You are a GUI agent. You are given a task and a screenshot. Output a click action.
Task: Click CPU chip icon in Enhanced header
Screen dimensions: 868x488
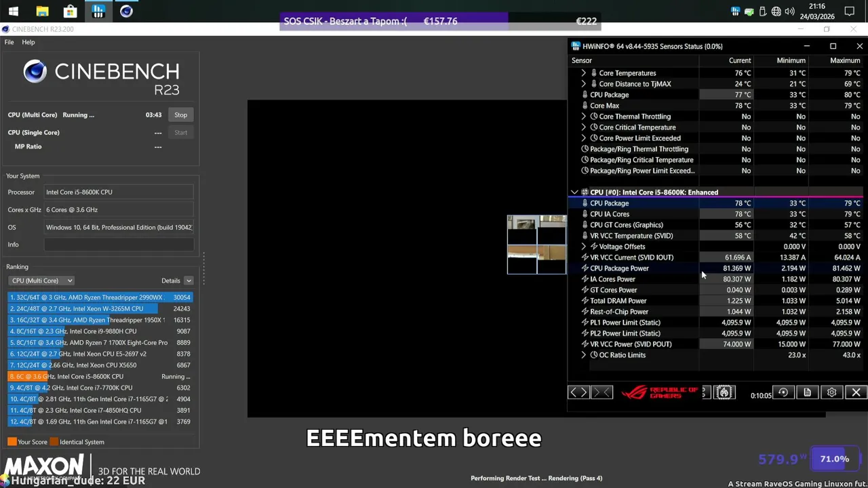point(585,192)
